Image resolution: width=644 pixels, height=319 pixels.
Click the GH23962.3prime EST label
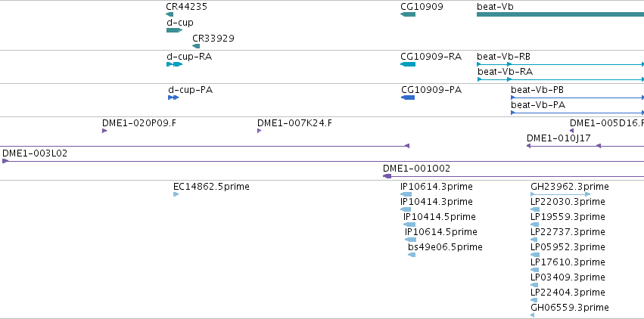tap(569, 186)
